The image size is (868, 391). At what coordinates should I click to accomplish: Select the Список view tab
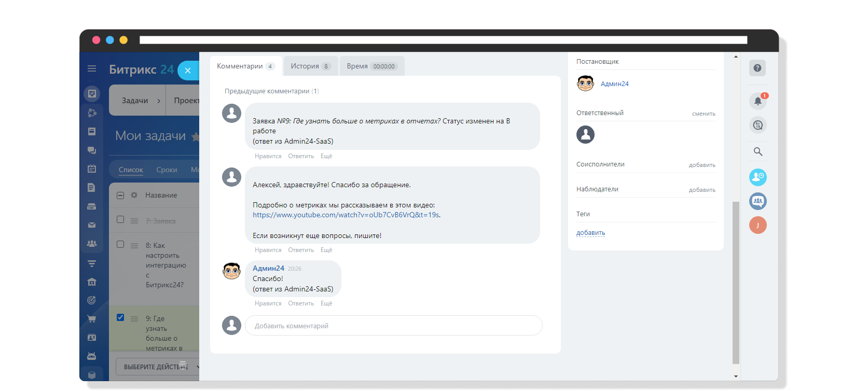[x=131, y=170]
